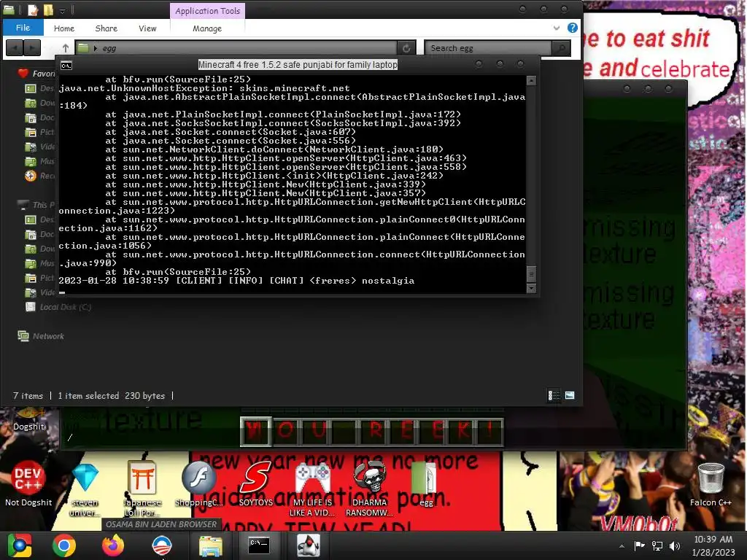The width and height of the screenshot is (747, 560).
Task: Open the ShoppingC... Flash desktop icon
Action: 198,483
